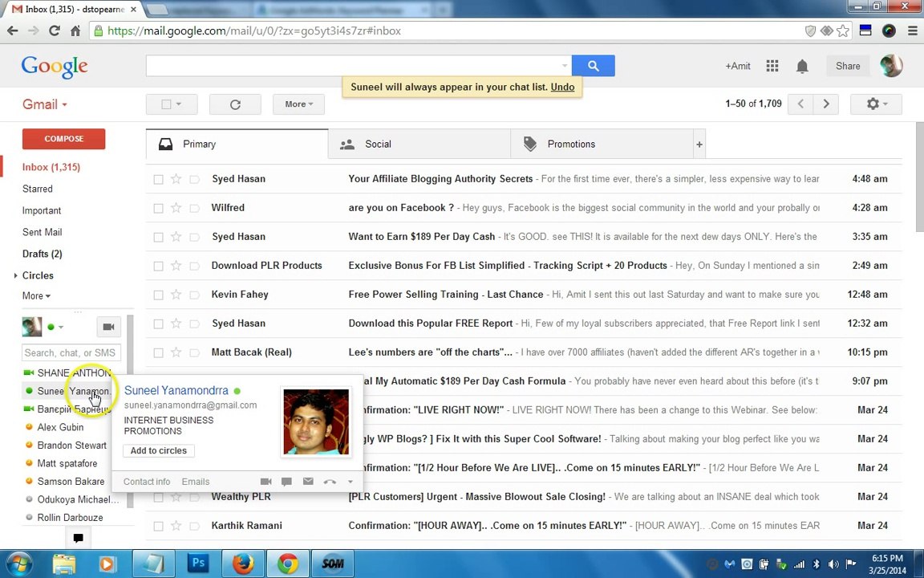Go to older messages with next arrow

(x=825, y=104)
